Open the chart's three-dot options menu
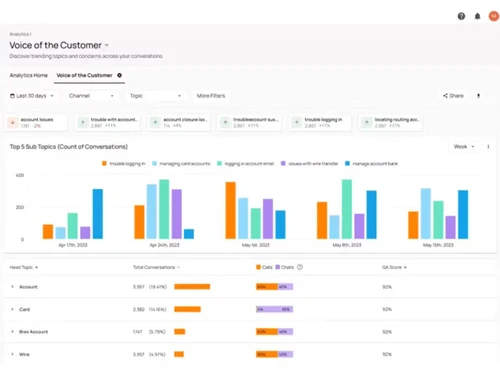The width and height of the screenshot is (500, 375). point(488,147)
